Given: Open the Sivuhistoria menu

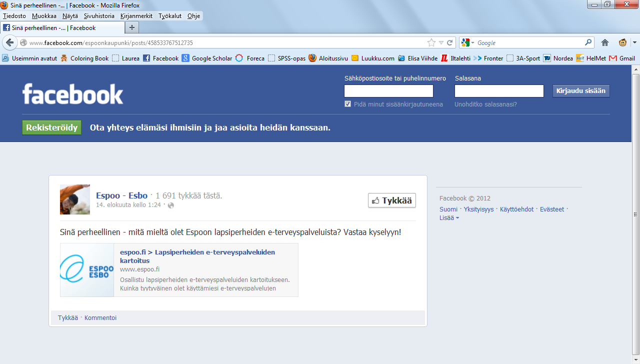Looking at the screenshot, I should 99,16.
